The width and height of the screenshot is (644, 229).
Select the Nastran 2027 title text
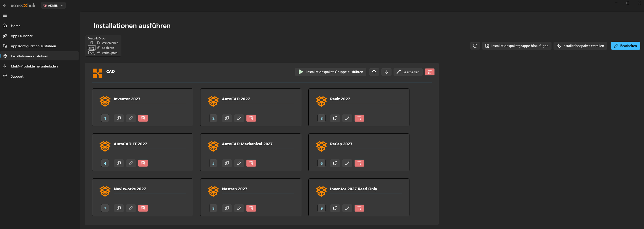[x=235, y=189]
